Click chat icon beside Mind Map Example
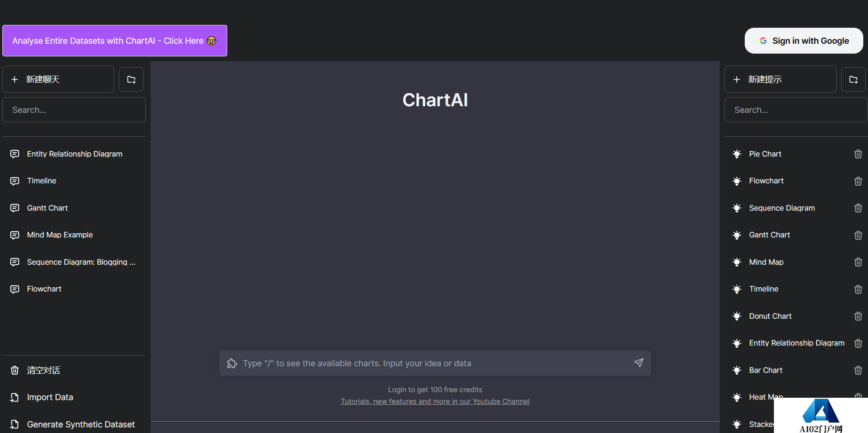The height and width of the screenshot is (433, 868). click(15, 235)
